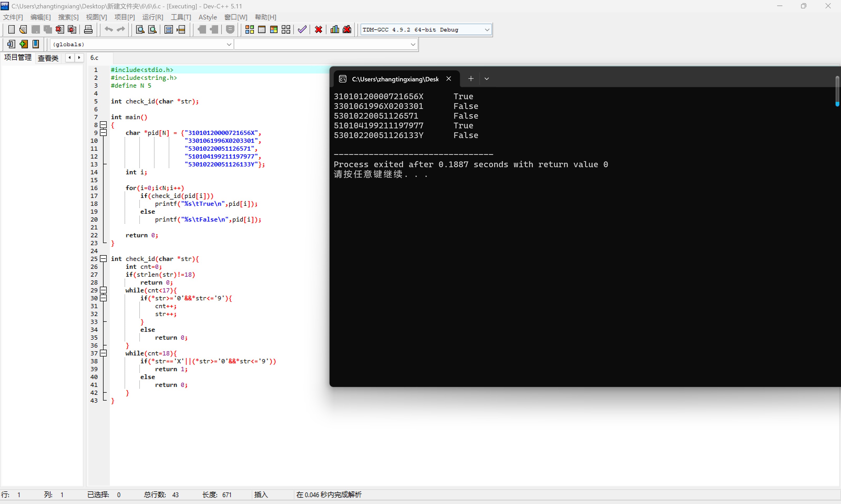The image size is (841, 504).
Task: Close the console tab with X
Action: 449,79
